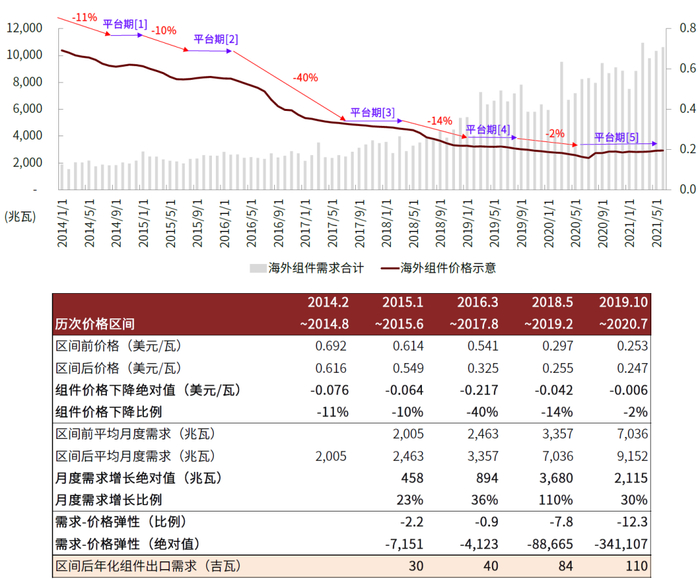
Task: Click the -11% annotation at chart start
Action: click(x=85, y=17)
